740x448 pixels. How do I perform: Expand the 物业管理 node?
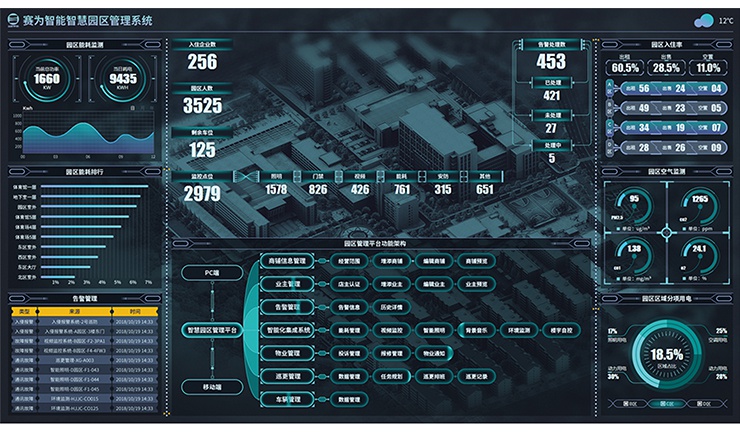(286, 352)
